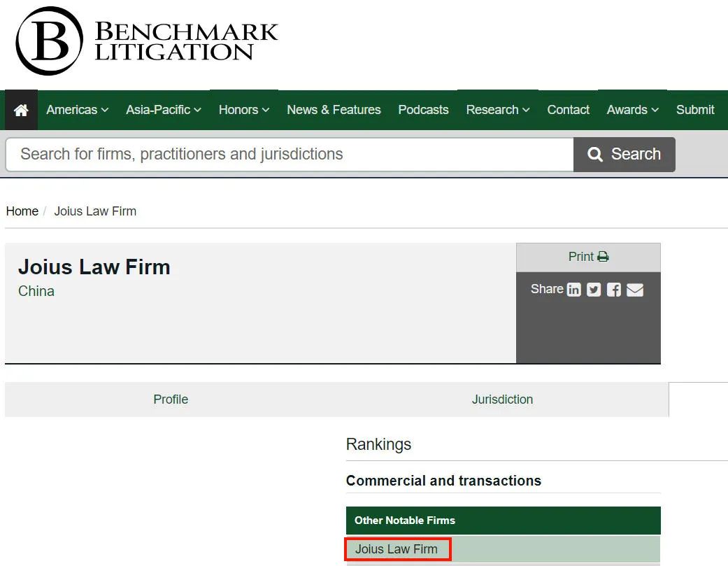Image resolution: width=728 pixels, height=566 pixels.
Task: Click the Joius Law Firm breadcrumb
Action: click(95, 211)
